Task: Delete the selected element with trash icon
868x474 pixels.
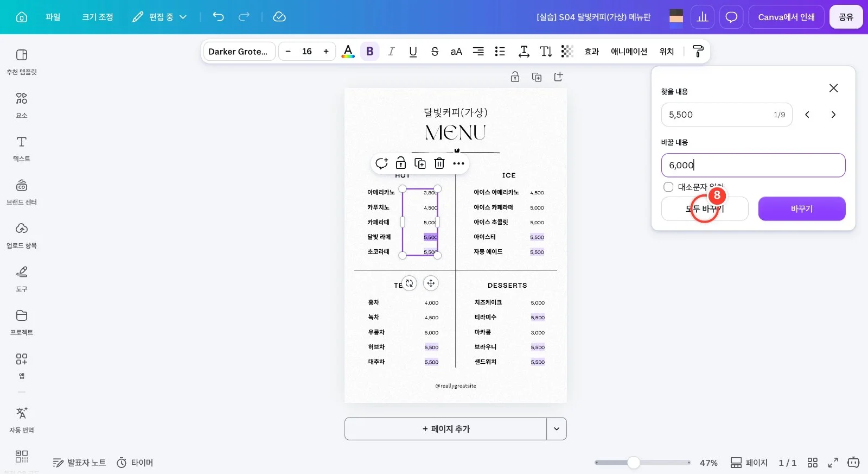Action: [x=439, y=163]
